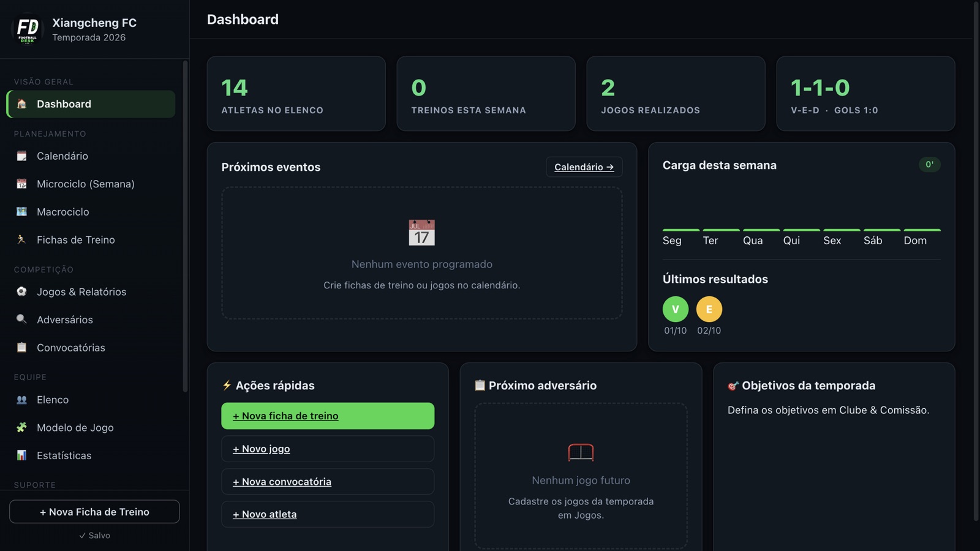The width and height of the screenshot is (980, 551).
Task: Click the goal icon in Próximo adversário
Action: [581, 452]
